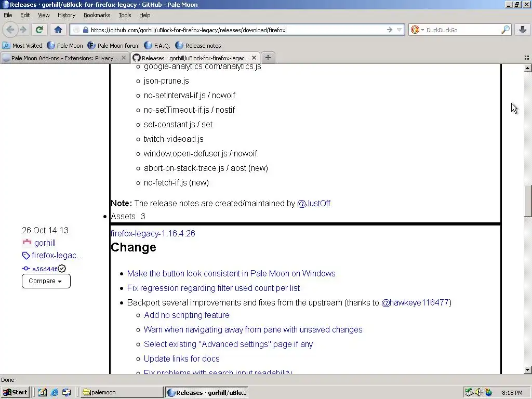Click the search magnifier icon
Viewport: 532px width, 399px height.
(x=505, y=30)
